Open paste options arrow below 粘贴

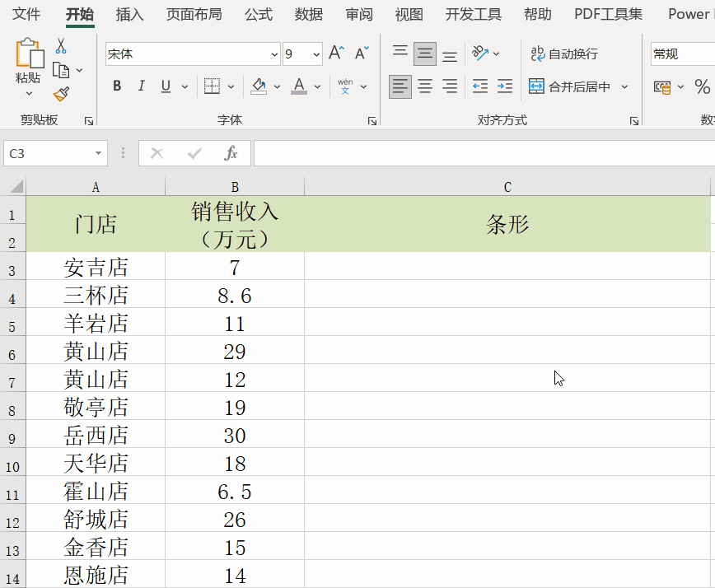pos(29,93)
